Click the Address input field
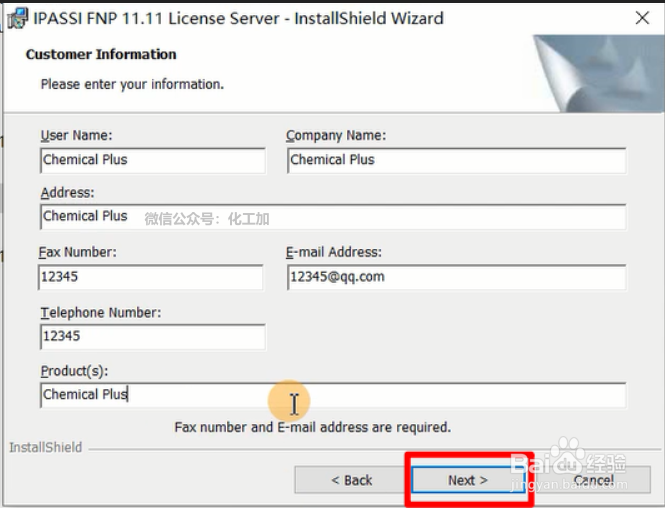 pyautogui.click(x=333, y=217)
